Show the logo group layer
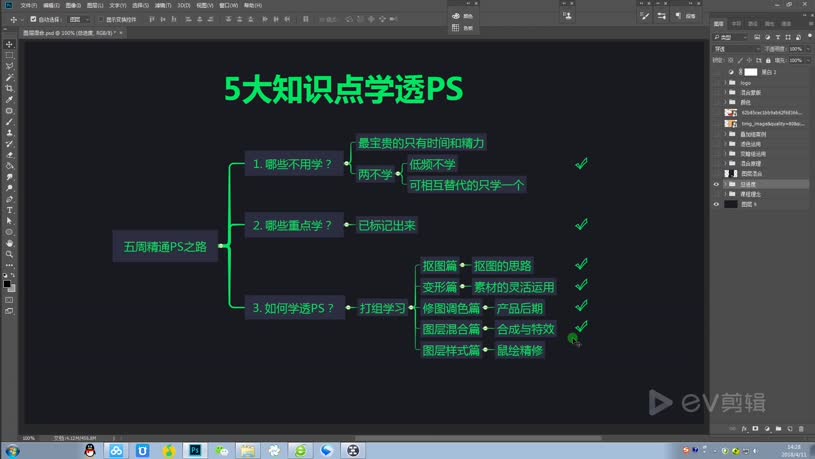Viewport: 815px width, 459px height. (x=716, y=83)
